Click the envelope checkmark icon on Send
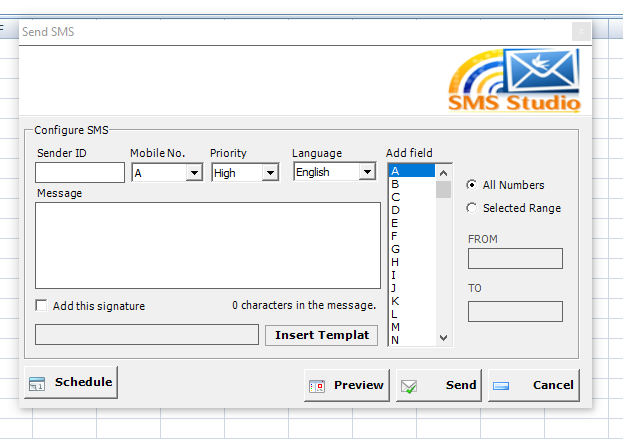 [409, 386]
